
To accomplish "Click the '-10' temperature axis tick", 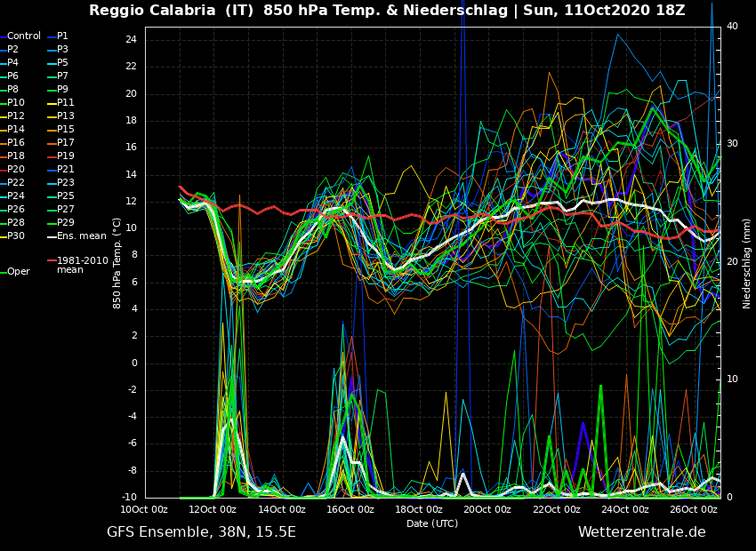I will [130, 498].
